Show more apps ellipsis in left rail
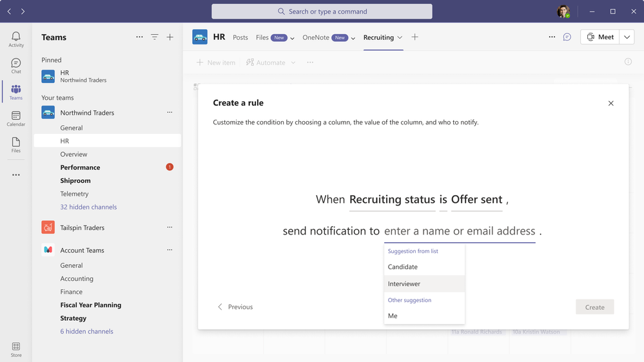 coord(16,175)
